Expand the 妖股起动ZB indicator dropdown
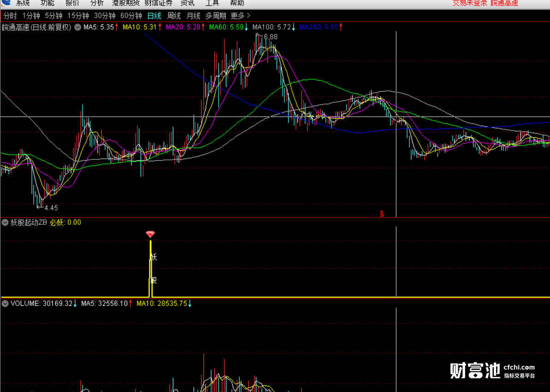550x392 pixels. coord(5,222)
